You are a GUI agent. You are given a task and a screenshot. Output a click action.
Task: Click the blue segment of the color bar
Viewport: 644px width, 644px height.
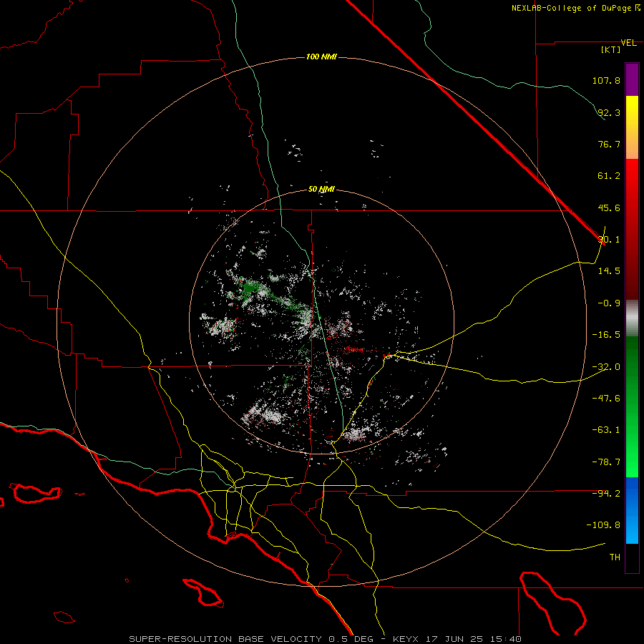(632, 510)
